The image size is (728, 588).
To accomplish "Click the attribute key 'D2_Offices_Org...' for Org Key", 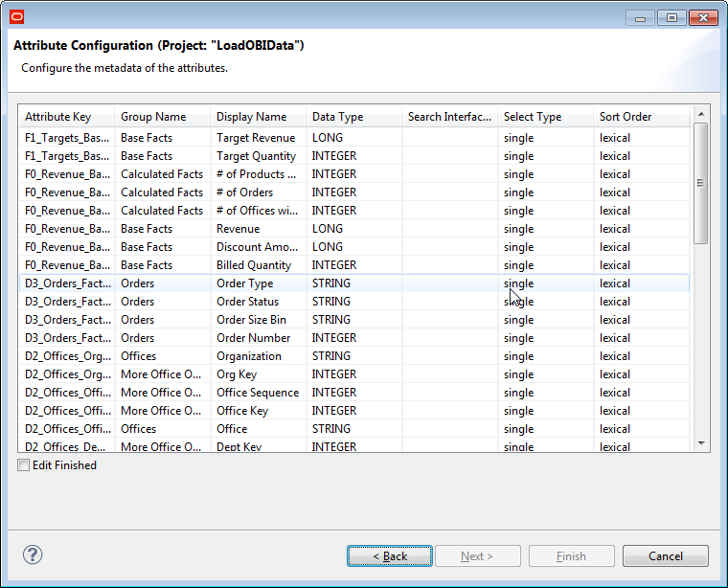I will pos(68,374).
